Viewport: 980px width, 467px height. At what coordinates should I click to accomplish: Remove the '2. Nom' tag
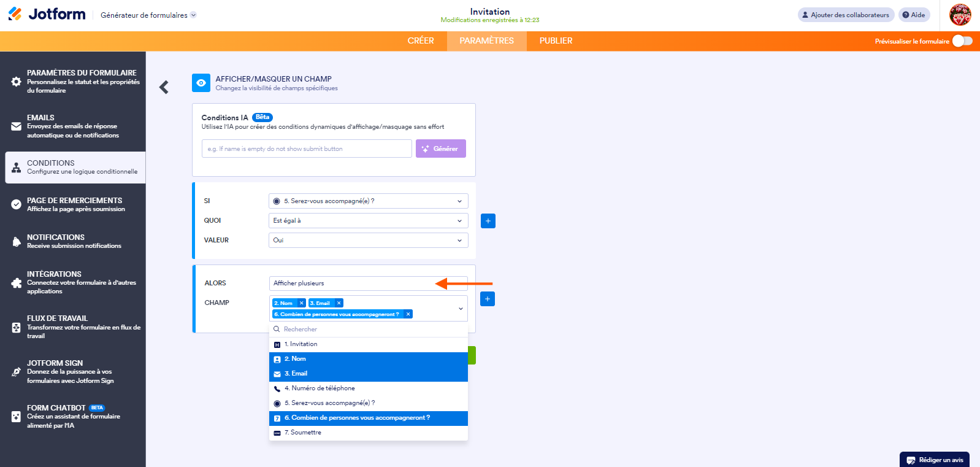[x=302, y=303]
